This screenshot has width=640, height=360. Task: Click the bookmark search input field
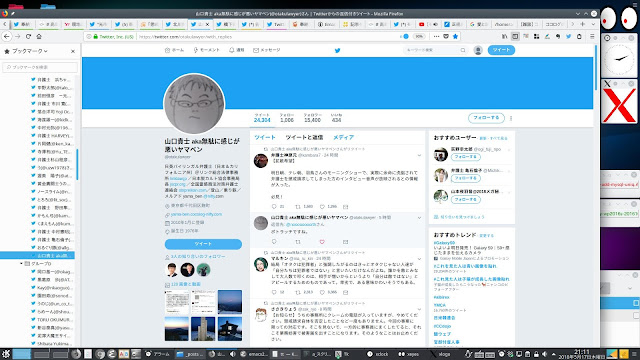(x=40, y=67)
